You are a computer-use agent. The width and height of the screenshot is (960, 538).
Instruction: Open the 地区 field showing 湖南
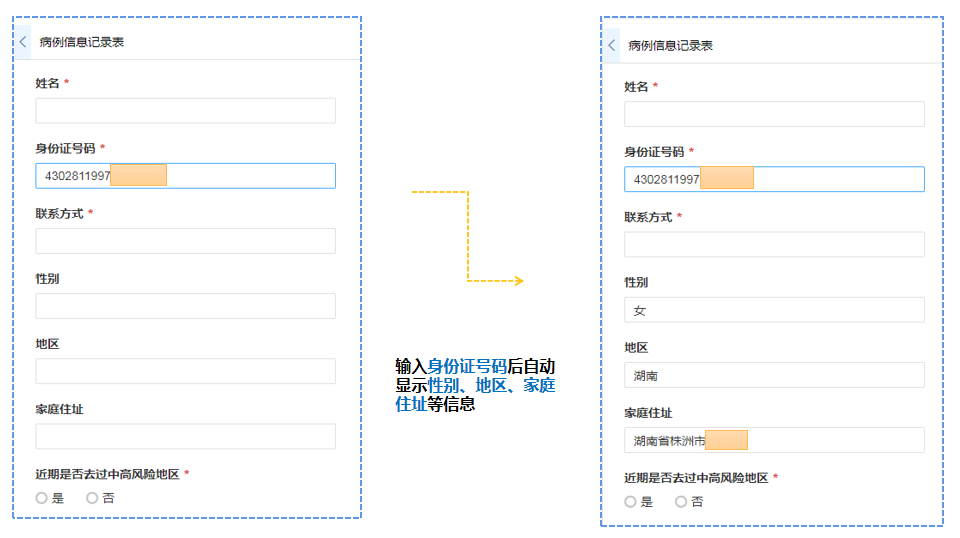[x=774, y=375]
